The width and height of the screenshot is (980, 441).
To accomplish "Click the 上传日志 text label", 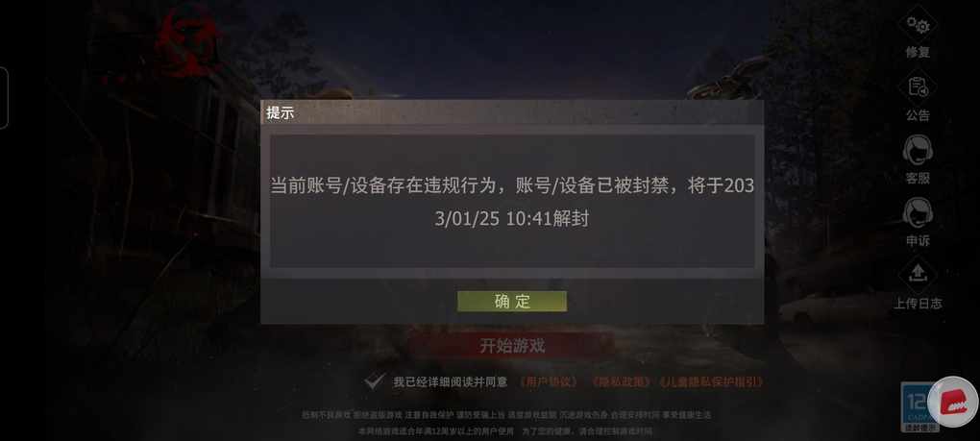I will pos(918,304).
